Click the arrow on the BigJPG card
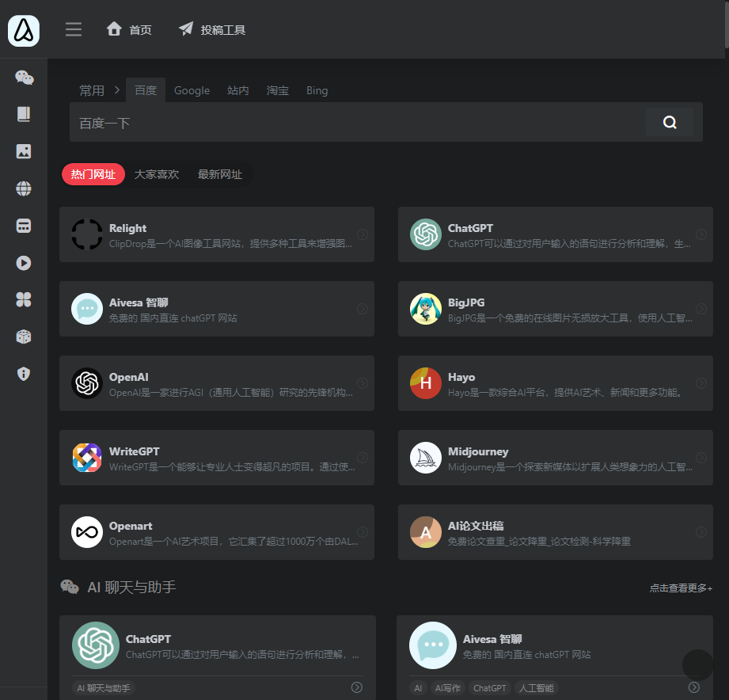Screen dimensions: 729x700 point(701,309)
